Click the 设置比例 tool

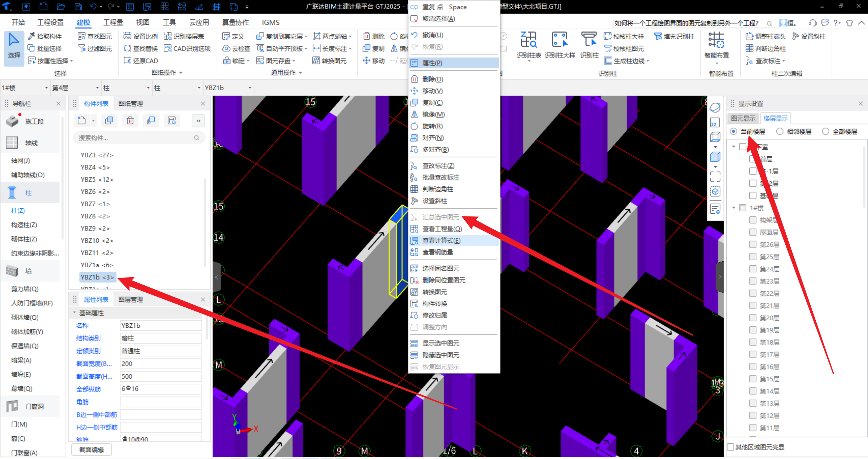tap(140, 36)
